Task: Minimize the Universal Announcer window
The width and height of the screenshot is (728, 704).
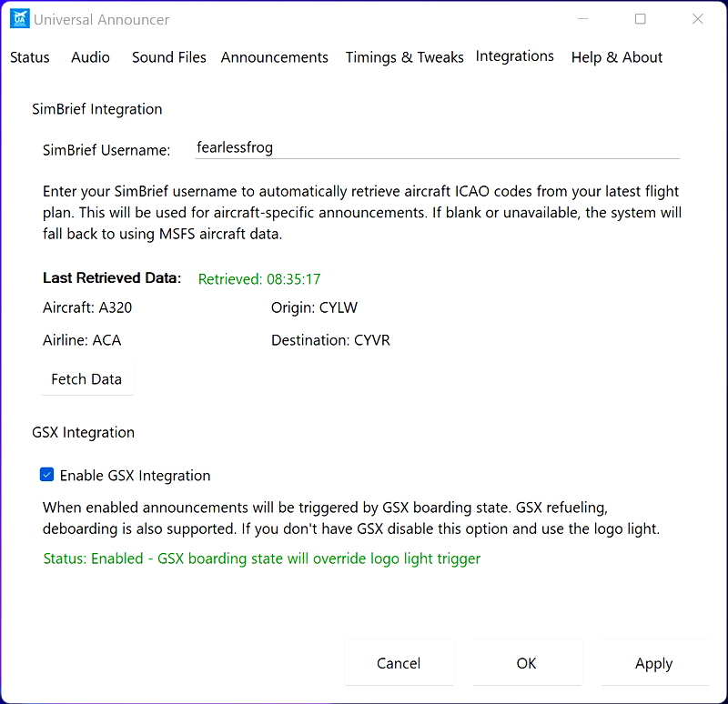Action: coord(581,18)
